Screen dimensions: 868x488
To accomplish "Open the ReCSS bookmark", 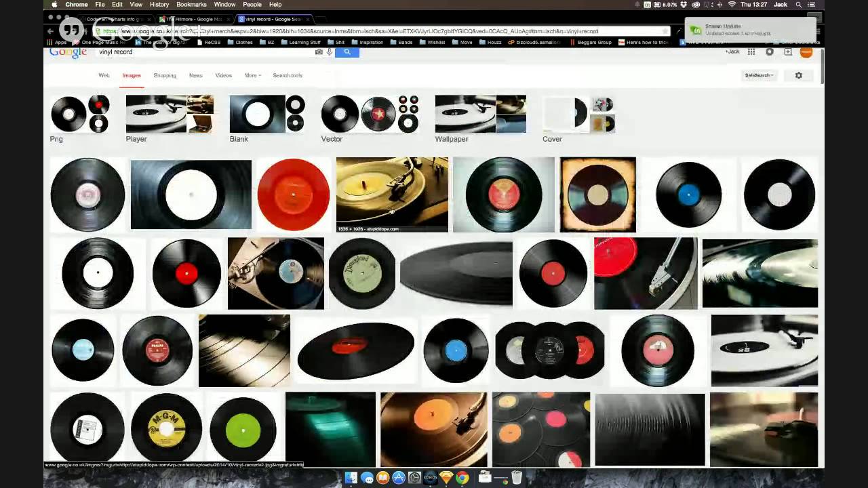I will click(210, 42).
